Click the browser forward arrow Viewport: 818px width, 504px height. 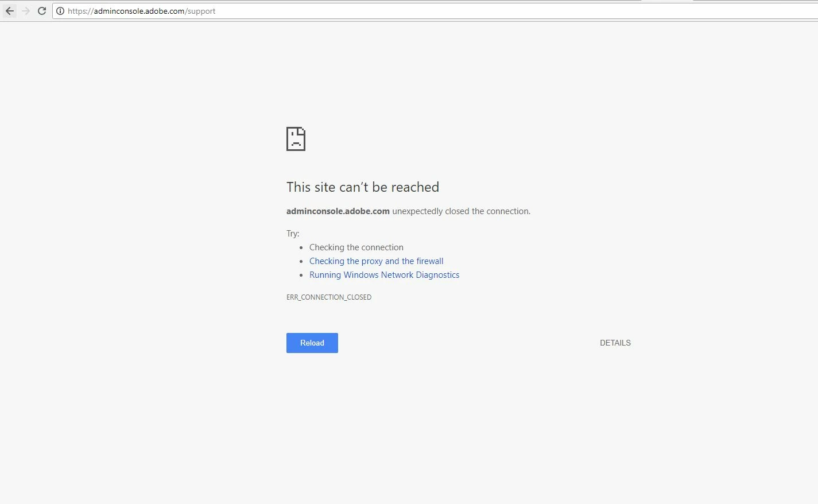[x=26, y=11]
